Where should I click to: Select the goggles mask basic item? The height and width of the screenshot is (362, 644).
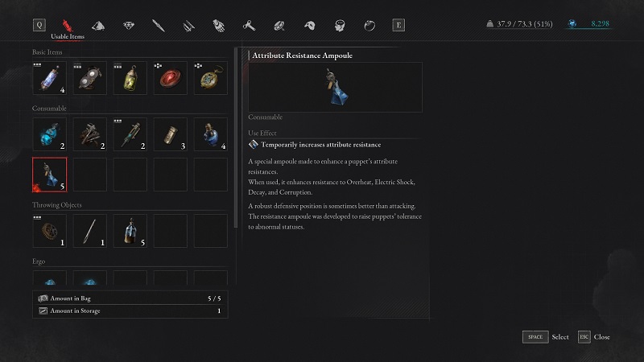[89, 78]
